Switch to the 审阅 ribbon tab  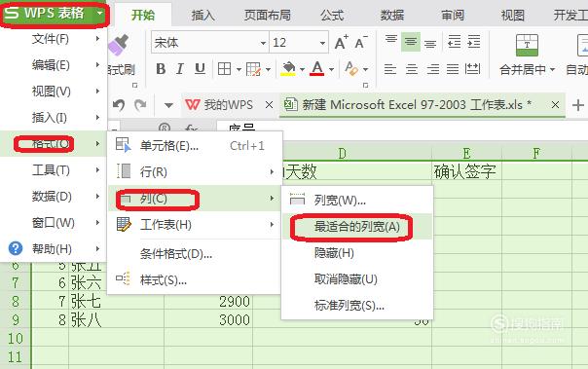(x=453, y=15)
